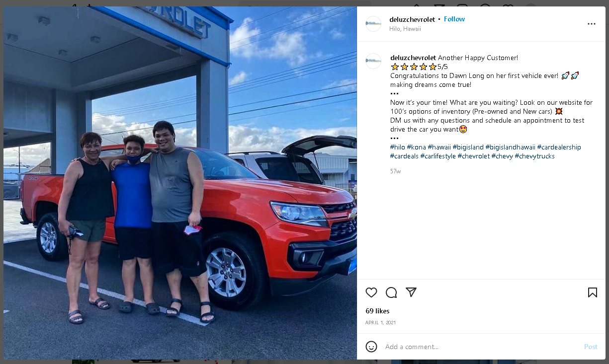609x364 pixels.
Task: View the 69 likes list
Action: 377,311
